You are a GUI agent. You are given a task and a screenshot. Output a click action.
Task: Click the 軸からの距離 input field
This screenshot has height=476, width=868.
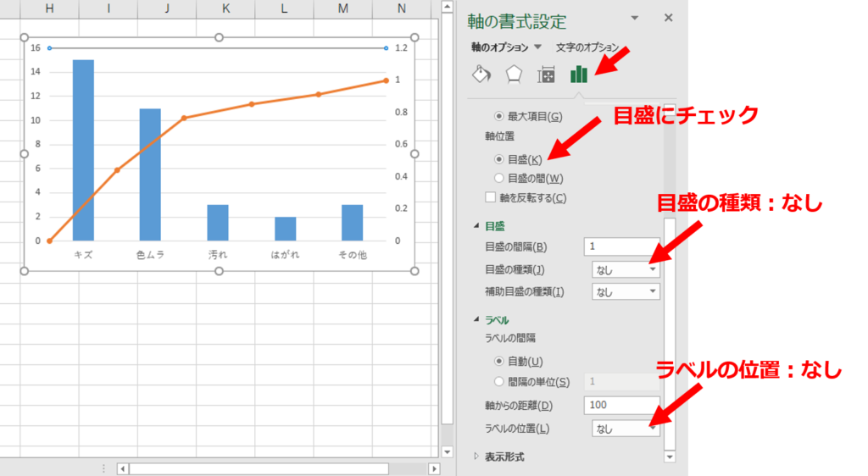[x=621, y=405]
